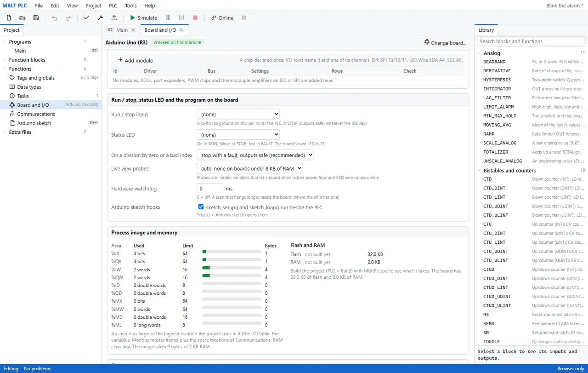This screenshot has height=373, width=588.
Task: Open the File menu
Action: point(39,6)
